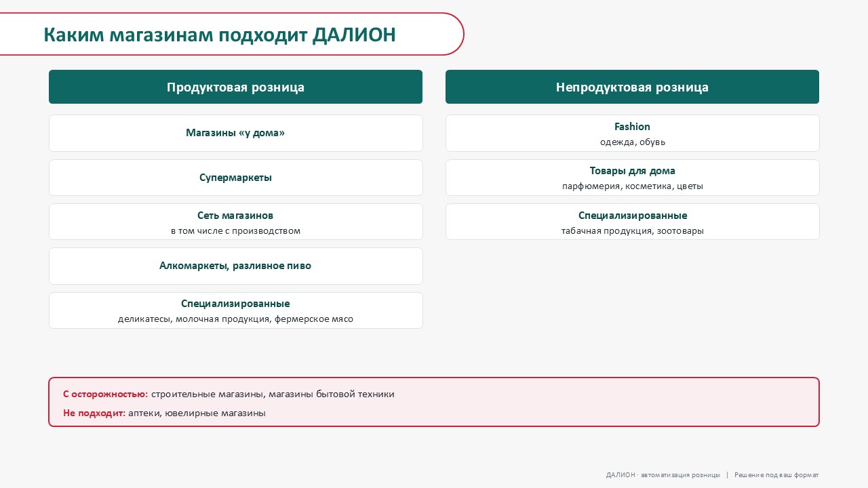Click the 'Товары для дома' card
Screen dimensions: 868x488
click(x=632, y=178)
